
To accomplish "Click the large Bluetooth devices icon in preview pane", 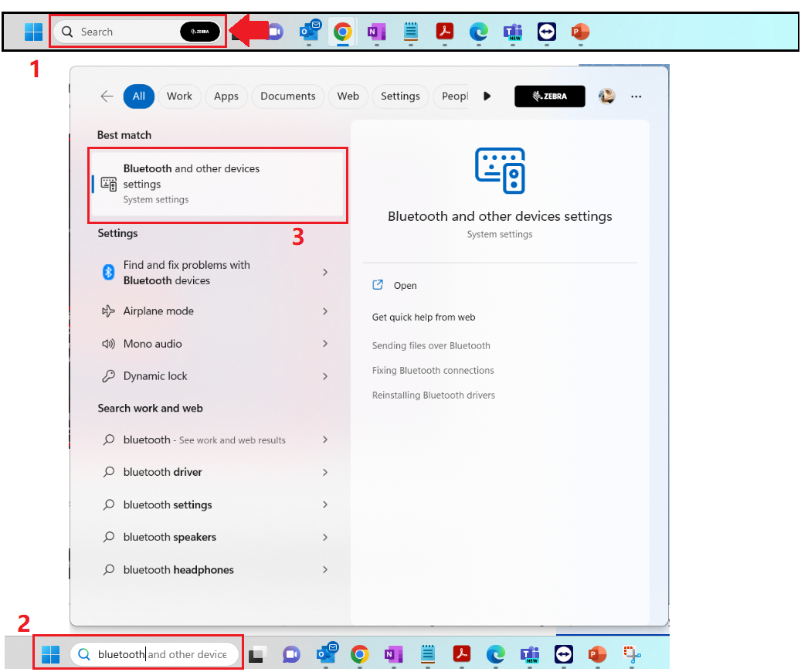I will tap(500, 171).
